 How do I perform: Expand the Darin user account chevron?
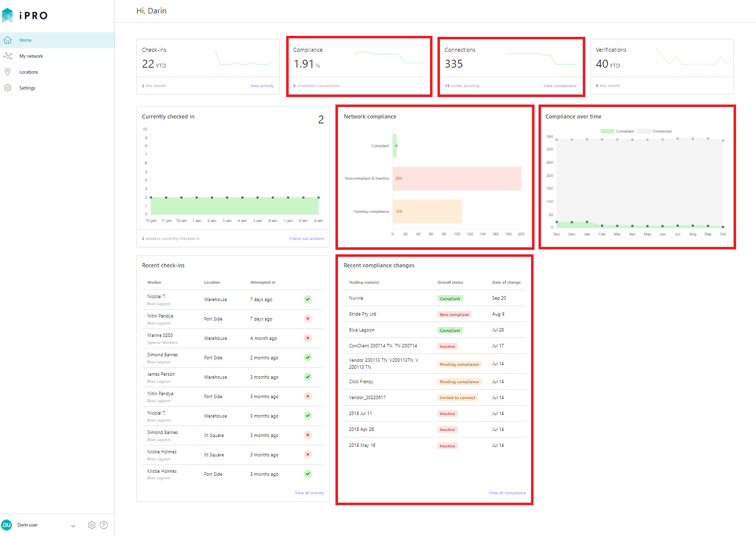click(73, 526)
